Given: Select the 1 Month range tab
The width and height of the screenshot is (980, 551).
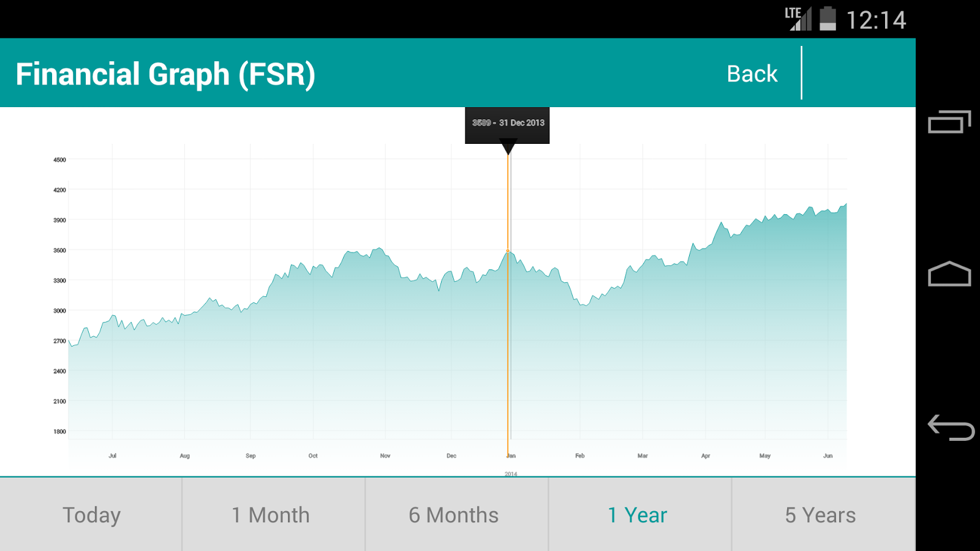Looking at the screenshot, I should click(x=271, y=515).
